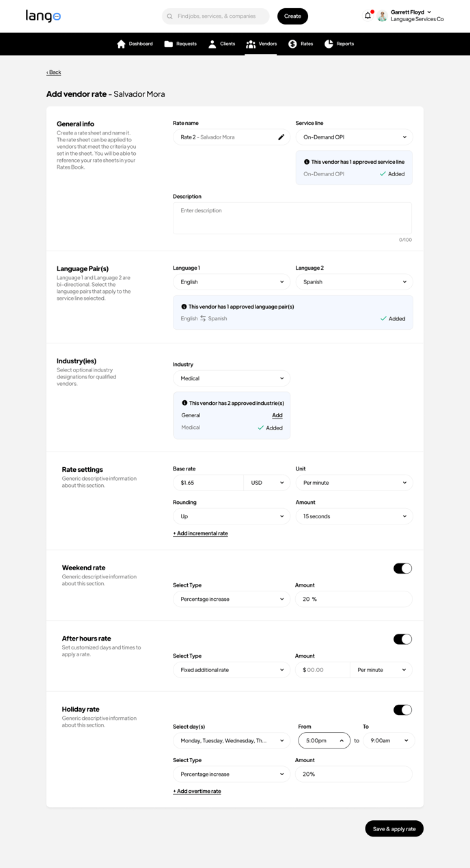Viewport: 470px width, 868px height.
Task: Click the Add incremental rate link
Action: [200, 533]
